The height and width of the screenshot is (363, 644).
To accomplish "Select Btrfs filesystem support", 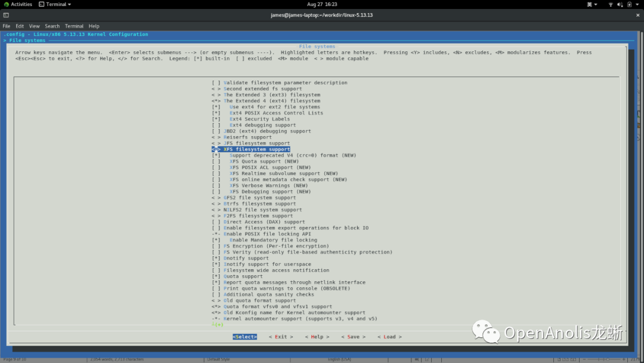I will click(254, 204).
